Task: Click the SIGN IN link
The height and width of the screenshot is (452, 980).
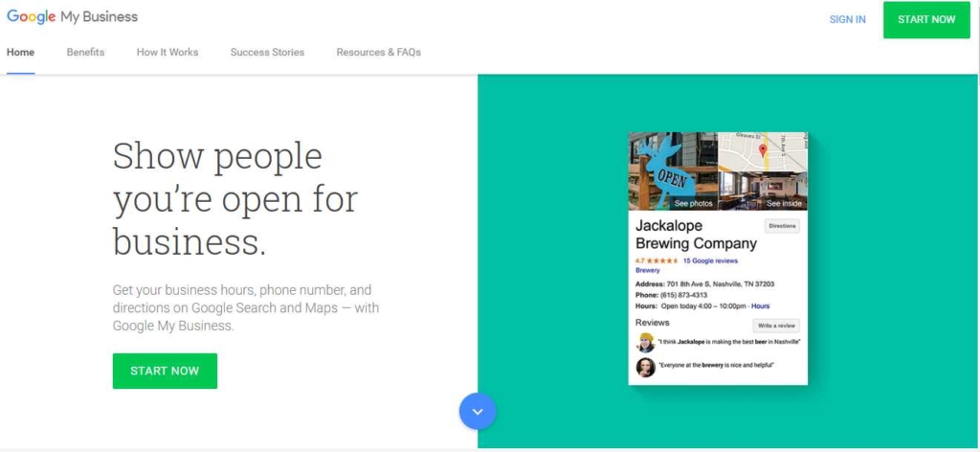Action: coord(848,19)
